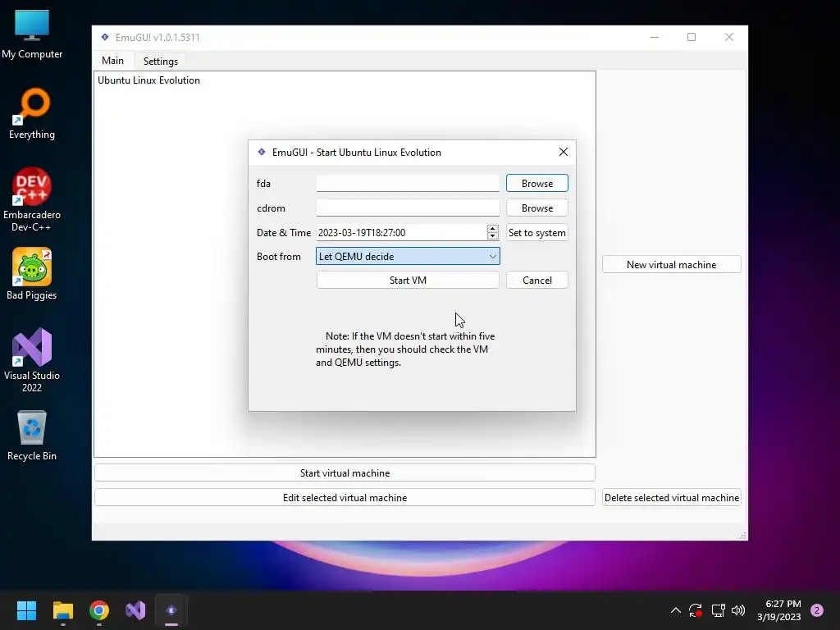This screenshot has width=840, height=630.
Task: Open Google Chrome from taskbar
Action: point(99,610)
